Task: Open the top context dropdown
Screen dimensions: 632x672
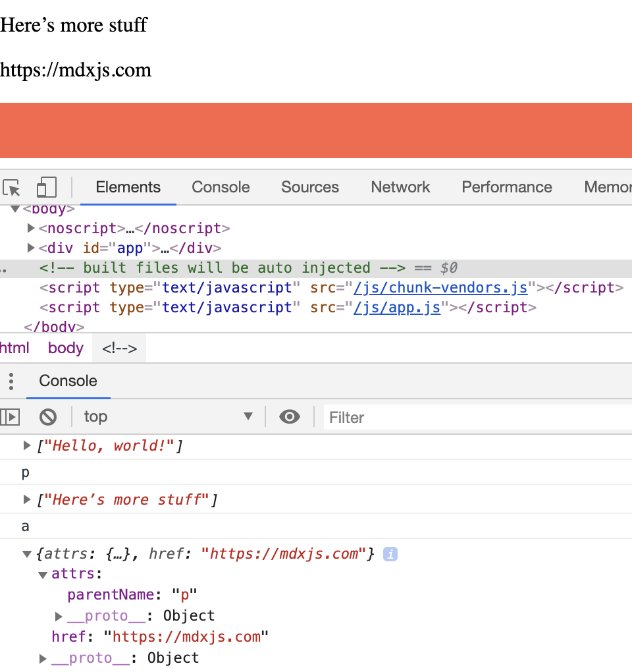Action: (169, 416)
